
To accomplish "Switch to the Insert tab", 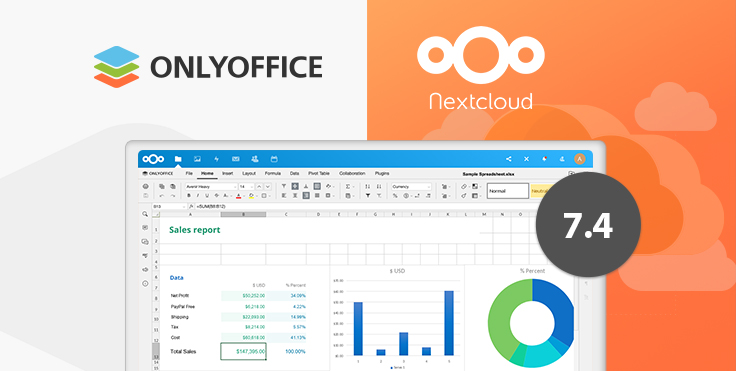I will pyautogui.click(x=228, y=173).
